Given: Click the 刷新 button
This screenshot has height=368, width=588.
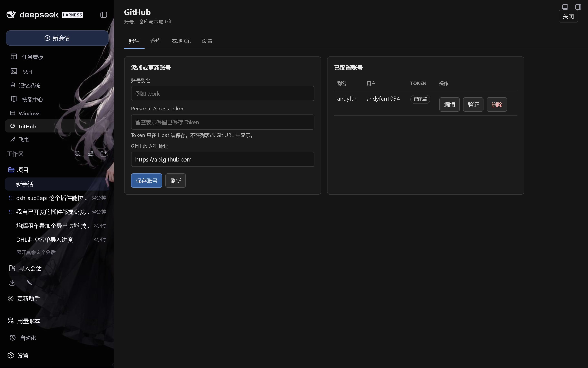Looking at the screenshot, I should pos(175,181).
